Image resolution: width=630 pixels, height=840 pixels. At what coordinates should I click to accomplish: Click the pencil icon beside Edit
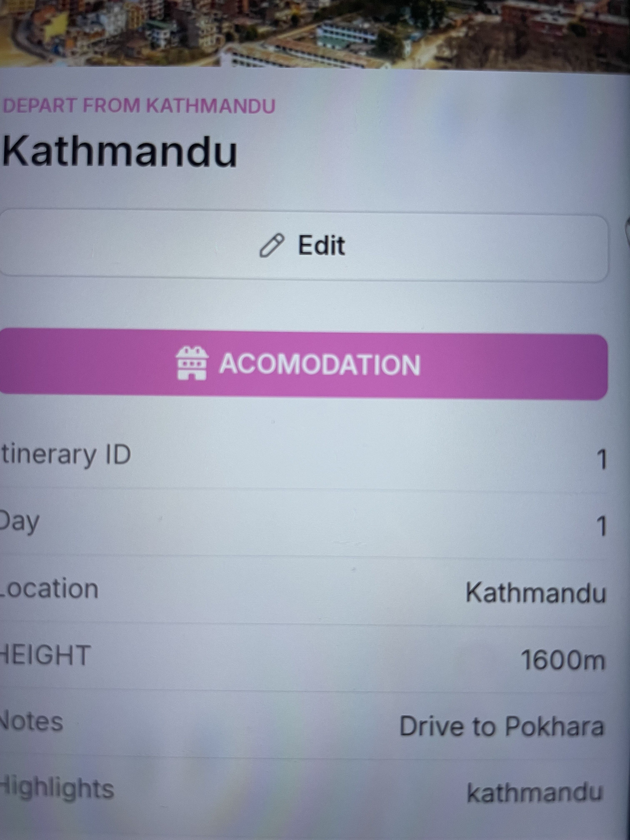pos(271,246)
